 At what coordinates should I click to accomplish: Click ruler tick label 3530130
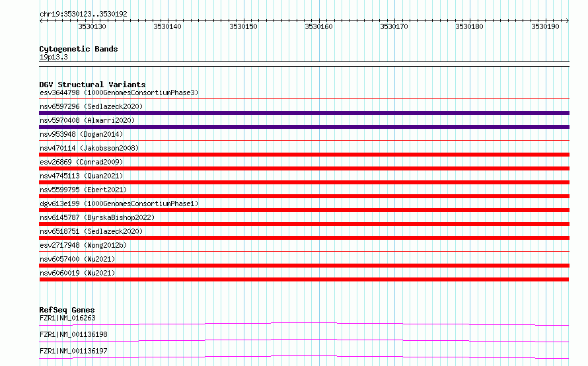click(92, 26)
